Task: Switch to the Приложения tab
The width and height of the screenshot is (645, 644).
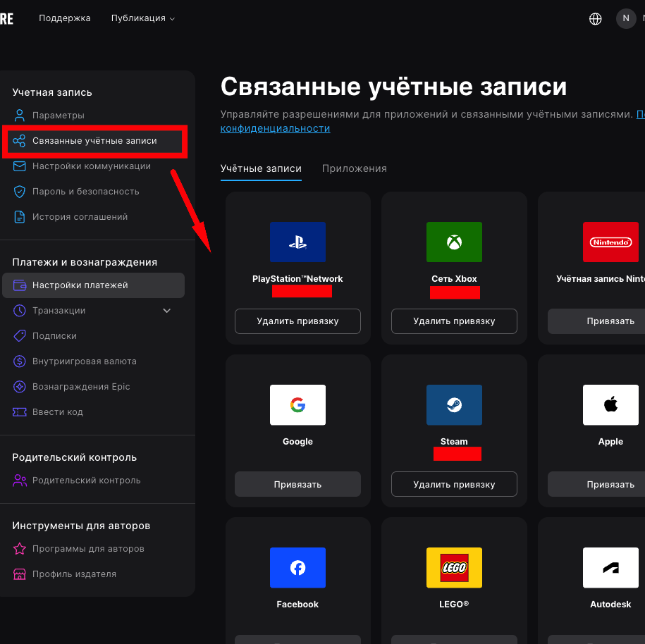Action: pos(354,168)
